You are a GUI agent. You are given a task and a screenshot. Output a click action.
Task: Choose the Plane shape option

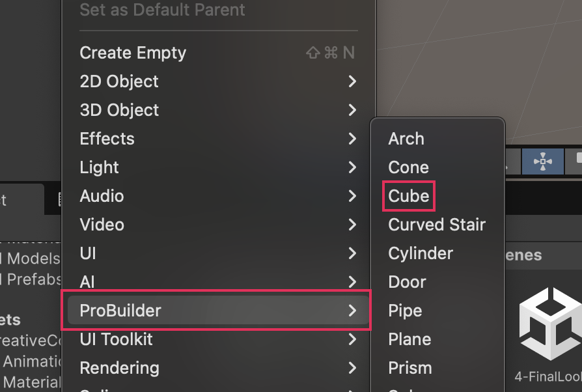pos(409,339)
